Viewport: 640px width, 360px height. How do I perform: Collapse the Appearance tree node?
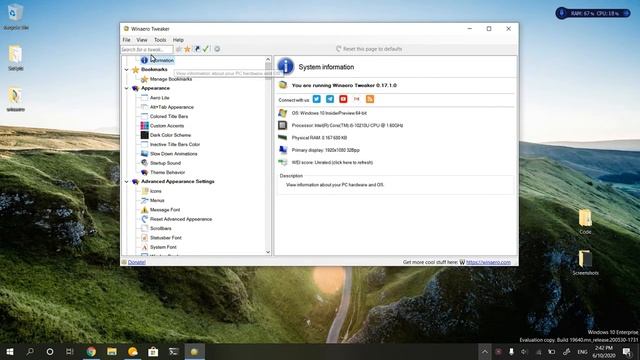[x=127, y=88]
